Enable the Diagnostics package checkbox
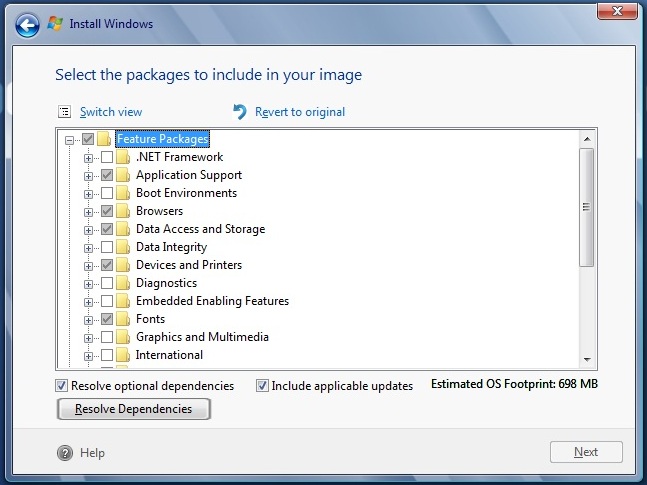 pos(107,283)
